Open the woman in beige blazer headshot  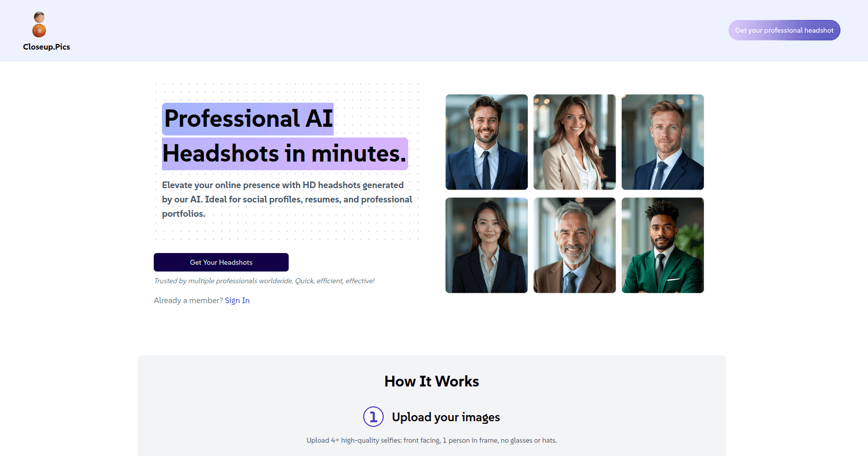point(574,142)
